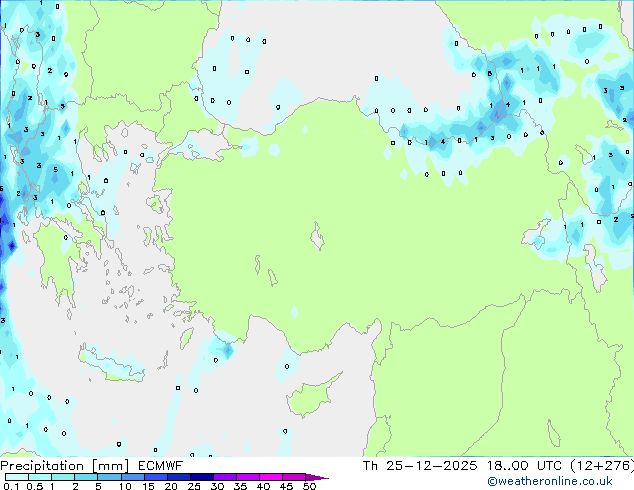Open the weatheronline.co.uk link
The height and width of the screenshot is (490, 634).
point(550,481)
